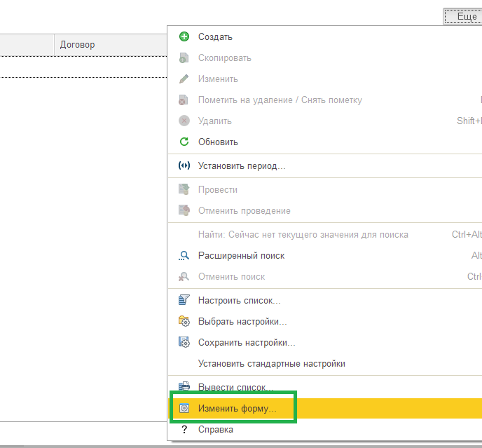Click the unpost icon beside Отменить проведение
The width and height of the screenshot is (482, 448).
pos(184,210)
